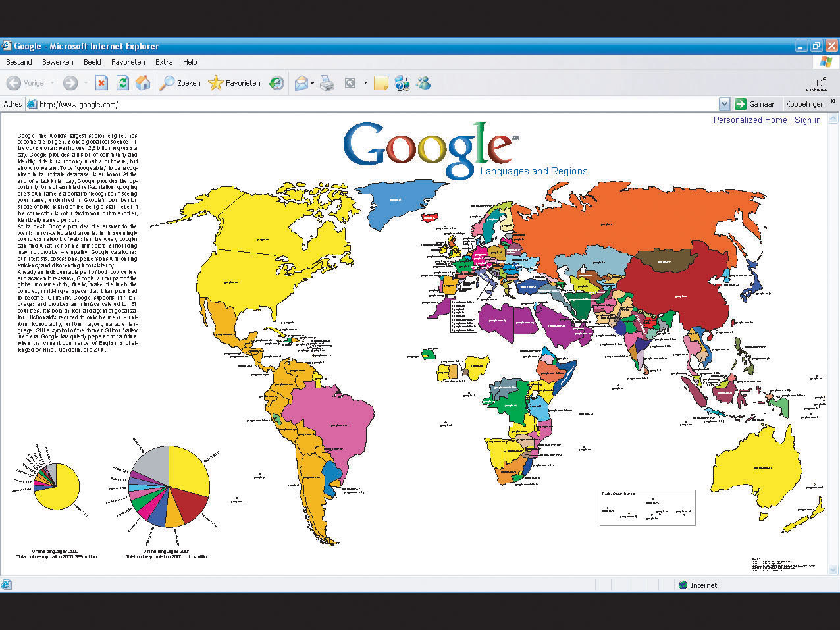This screenshot has height=630, width=840.
Task: Click the status bar page icon
Action: click(x=7, y=585)
